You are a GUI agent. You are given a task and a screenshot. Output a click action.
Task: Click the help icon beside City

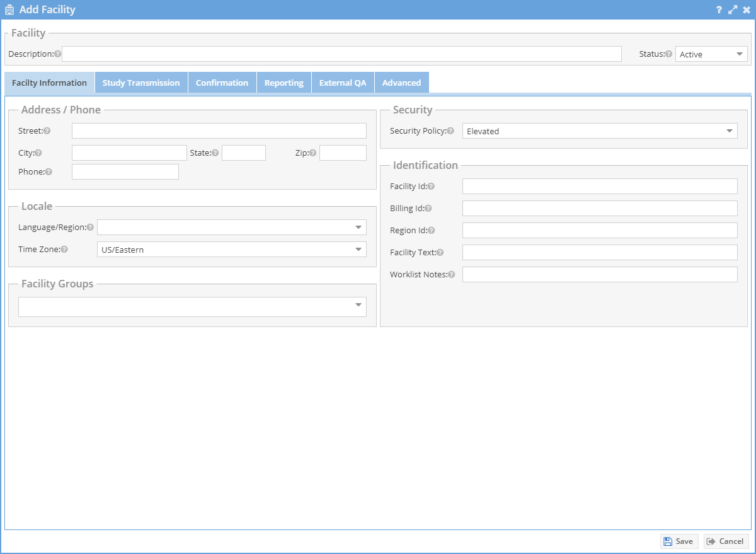[x=38, y=153]
